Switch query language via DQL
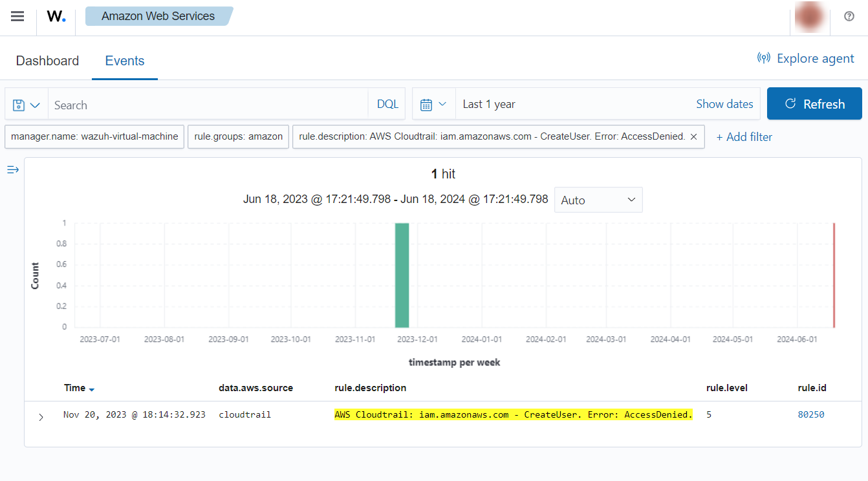 pos(387,105)
